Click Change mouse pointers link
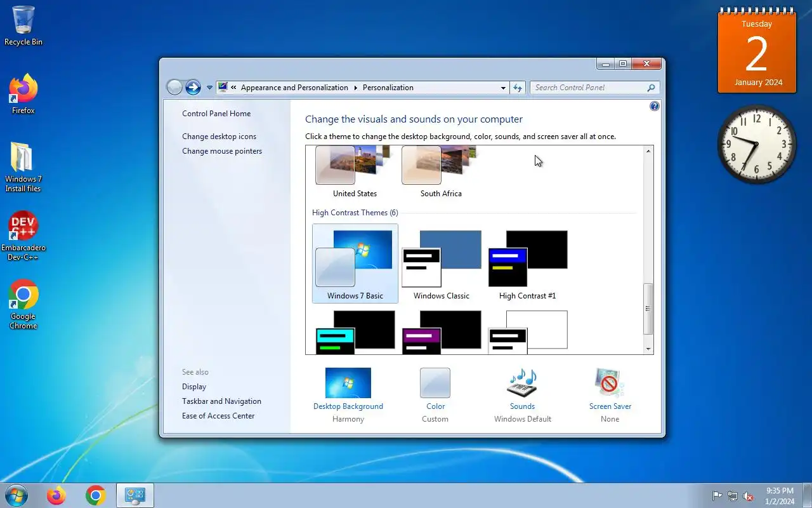Image resolution: width=812 pixels, height=508 pixels. click(222, 151)
